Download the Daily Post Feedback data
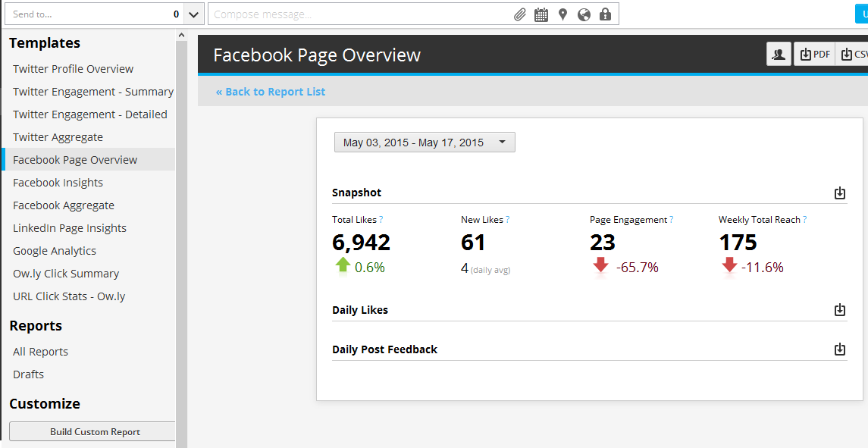This screenshot has height=448, width=868. pos(840,349)
